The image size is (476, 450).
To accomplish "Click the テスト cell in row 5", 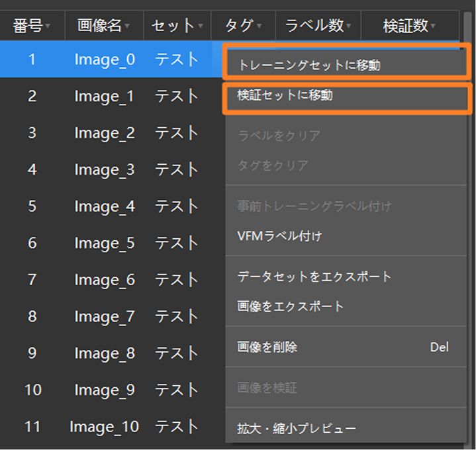I will click(176, 206).
